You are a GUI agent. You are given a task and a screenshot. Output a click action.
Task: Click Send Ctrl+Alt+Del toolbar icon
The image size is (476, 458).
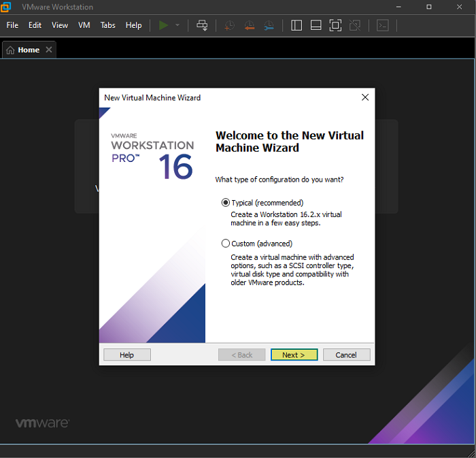(202, 25)
